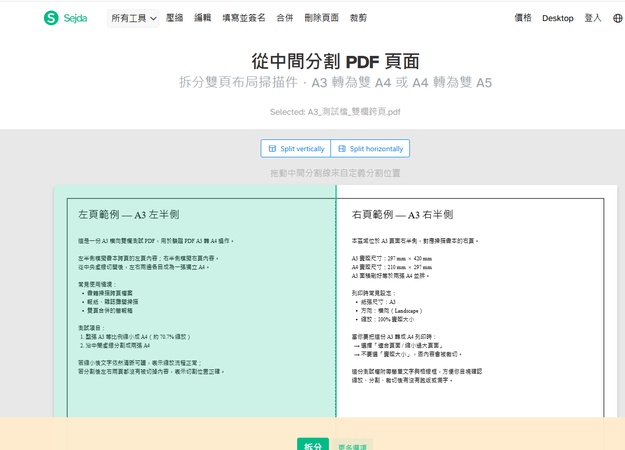Open 刪除頁面 tool

coord(321,18)
